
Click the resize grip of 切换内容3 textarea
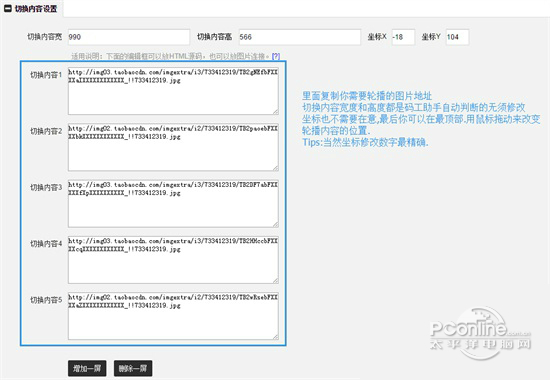[276, 224]
